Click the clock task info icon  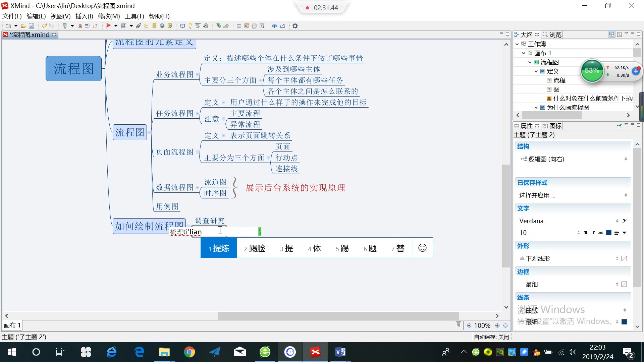tap(254, 26)
